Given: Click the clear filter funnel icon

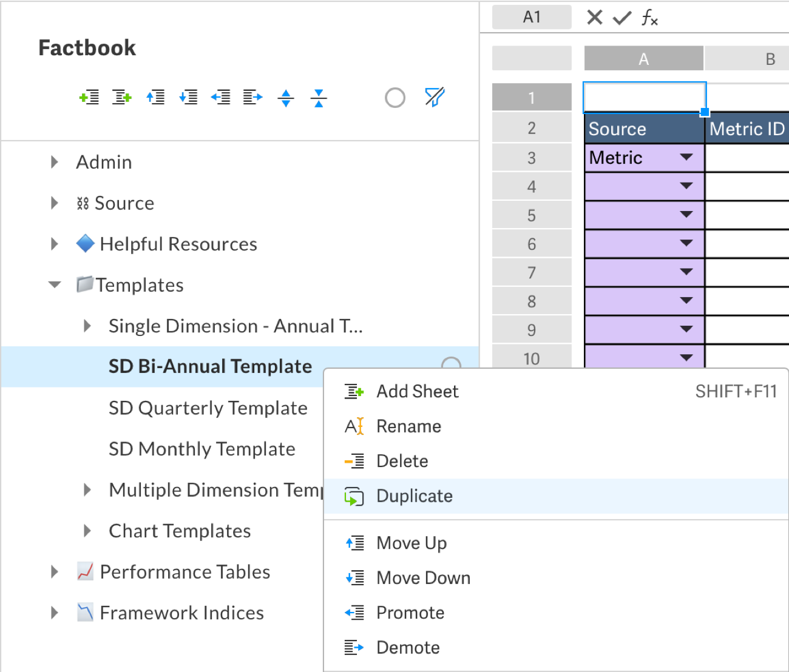Looking at the screenshot, I should point(435,97).
